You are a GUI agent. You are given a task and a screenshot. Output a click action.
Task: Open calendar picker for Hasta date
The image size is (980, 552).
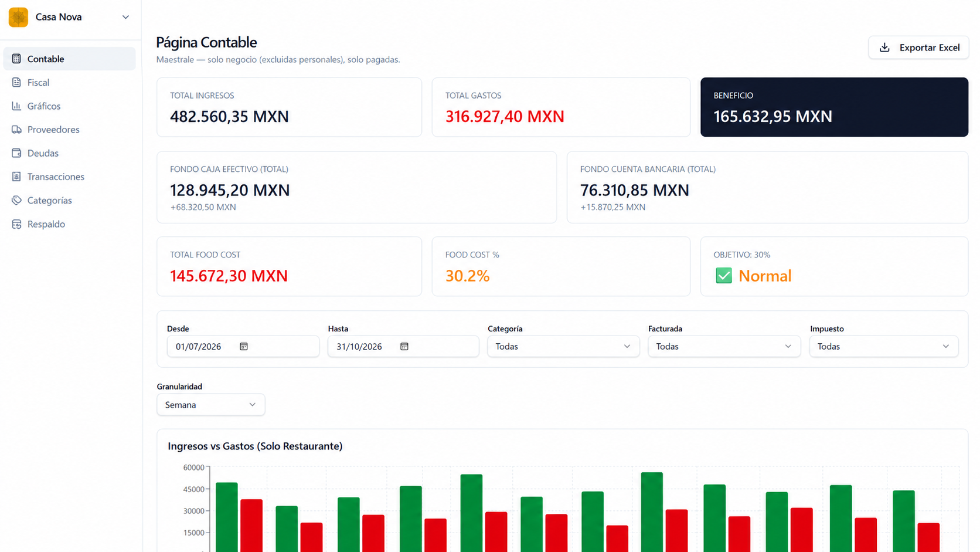[x=404, y=347]
